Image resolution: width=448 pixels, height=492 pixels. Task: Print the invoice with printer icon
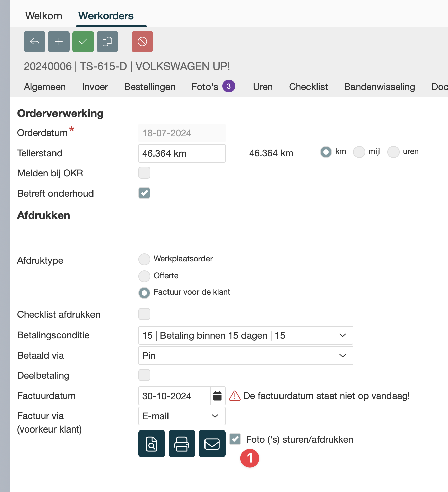pyautogui.click(x=182, y=444)
